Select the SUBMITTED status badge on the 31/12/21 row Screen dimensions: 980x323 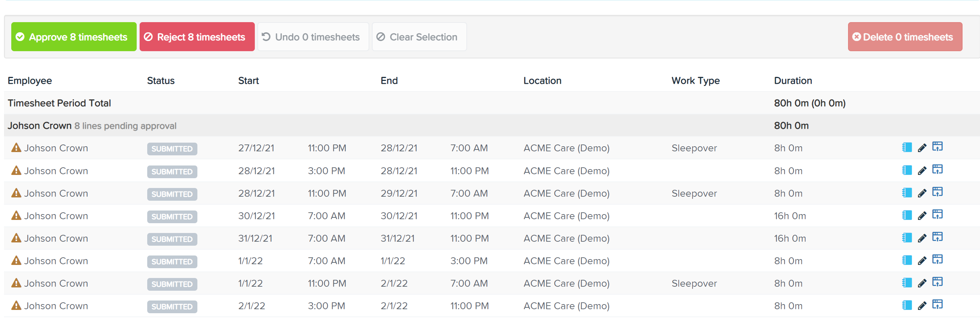(x=172, y=239)
